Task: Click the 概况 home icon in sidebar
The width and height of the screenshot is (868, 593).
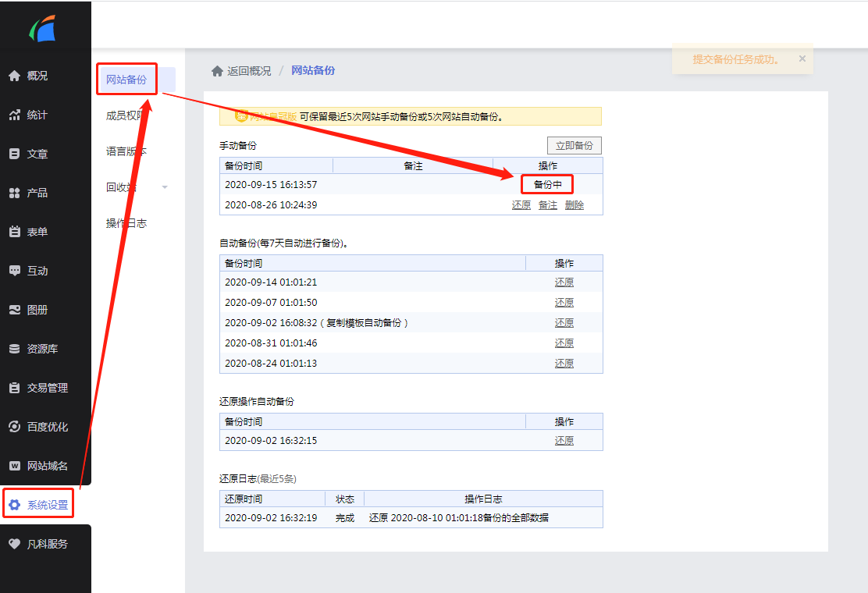Action: [x=14, y=76]
